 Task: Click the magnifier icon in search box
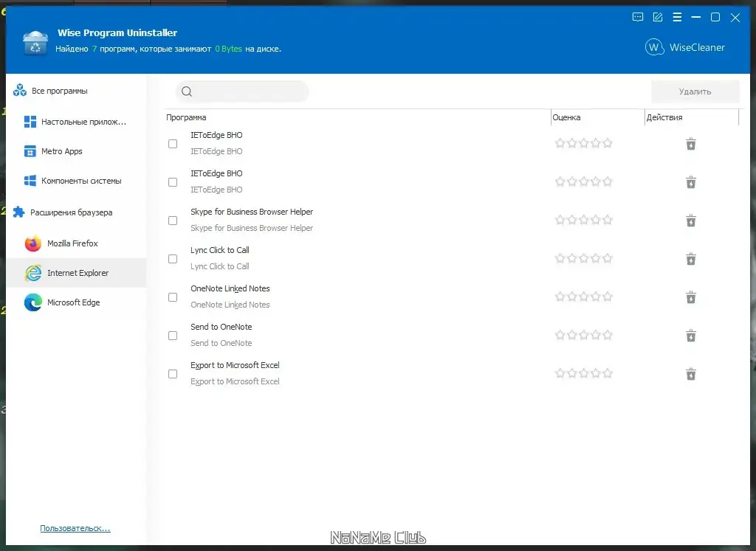[x=187, y=91]
